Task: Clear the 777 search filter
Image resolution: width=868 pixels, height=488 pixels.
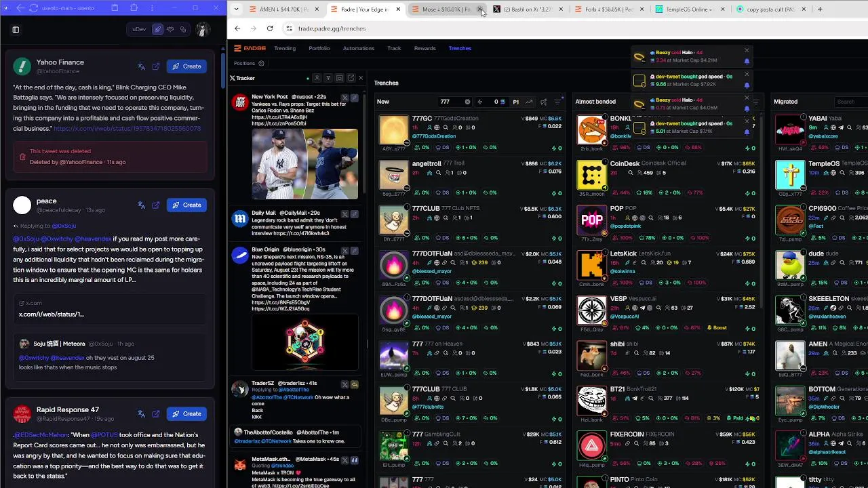Action: click(x=467, y=102)
